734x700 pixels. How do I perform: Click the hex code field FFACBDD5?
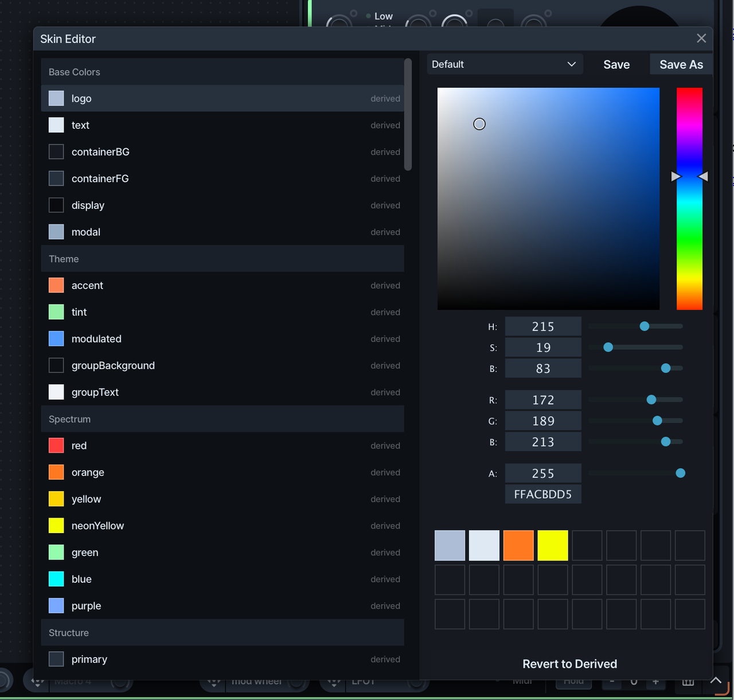point(543,494)
